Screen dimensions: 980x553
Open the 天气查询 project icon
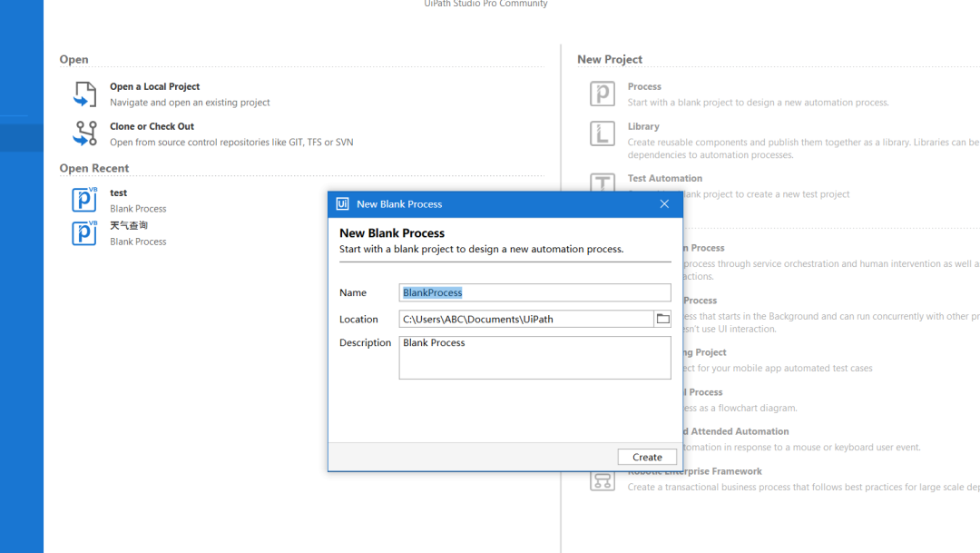[x=84, y=232]
